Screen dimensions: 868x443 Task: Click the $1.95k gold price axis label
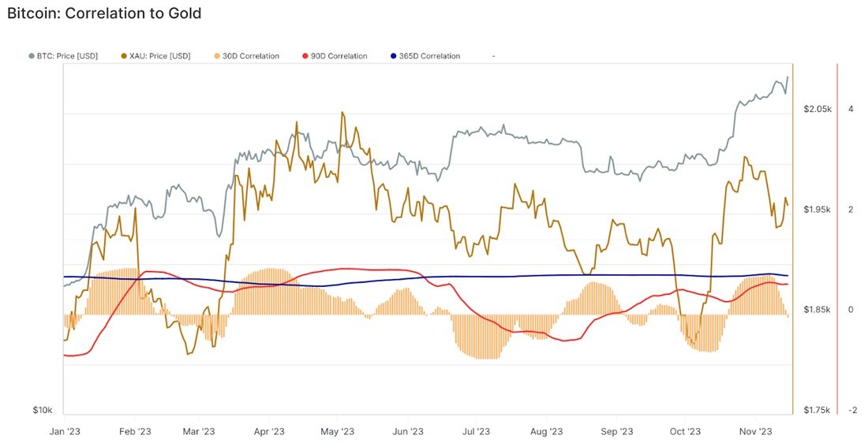coord(817,210)
